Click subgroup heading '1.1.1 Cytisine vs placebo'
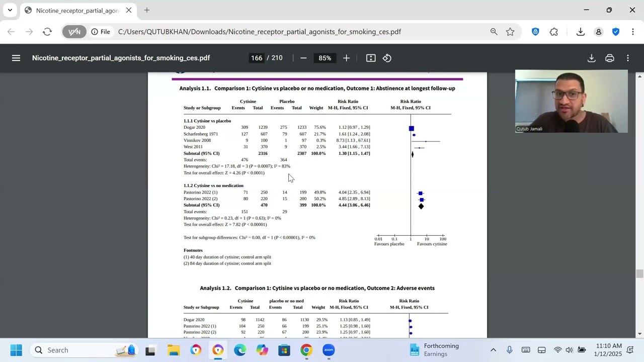Viewport: 644px width, 362px height. [207, 121]
